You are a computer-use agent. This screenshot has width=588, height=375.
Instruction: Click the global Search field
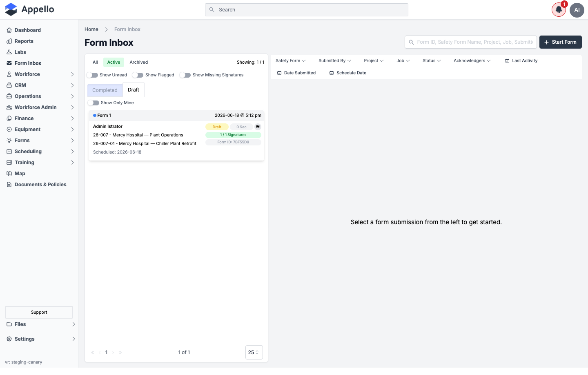tap(307, 10)
